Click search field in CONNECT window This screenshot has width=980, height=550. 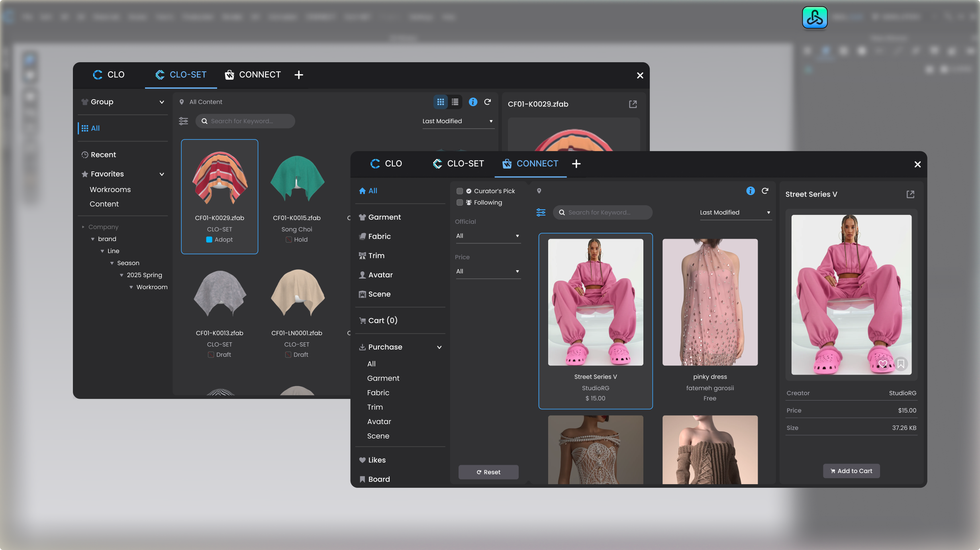602,212
